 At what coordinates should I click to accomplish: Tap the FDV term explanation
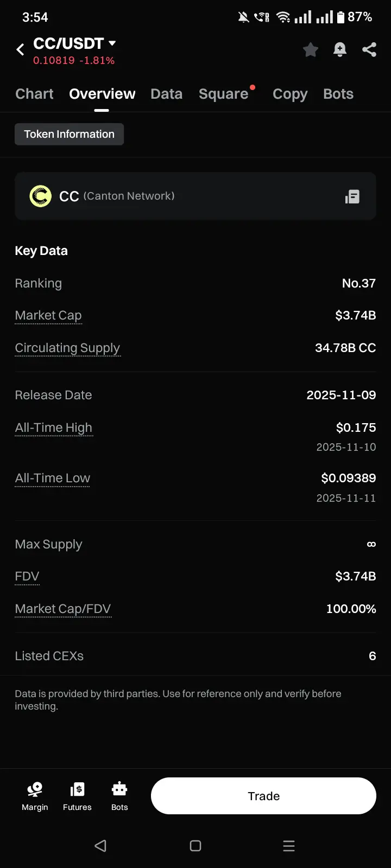pos(27,576)
